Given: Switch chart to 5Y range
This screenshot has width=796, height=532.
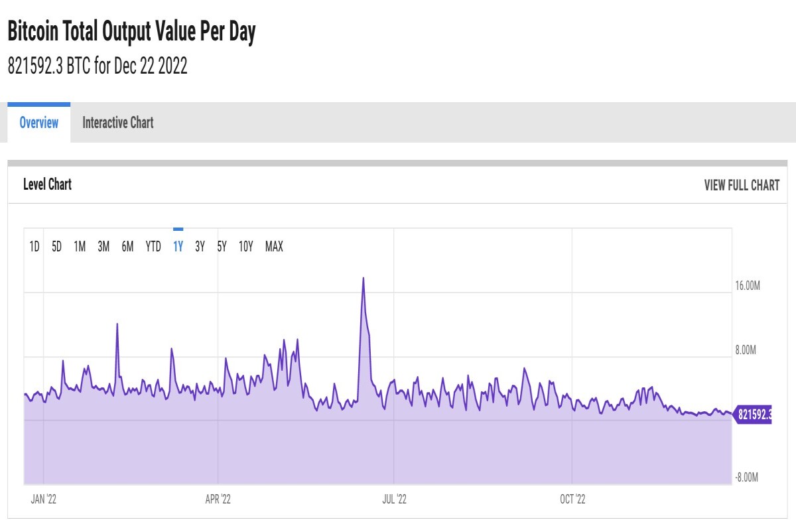Looking at the screenshot, I should coord(222,247).
